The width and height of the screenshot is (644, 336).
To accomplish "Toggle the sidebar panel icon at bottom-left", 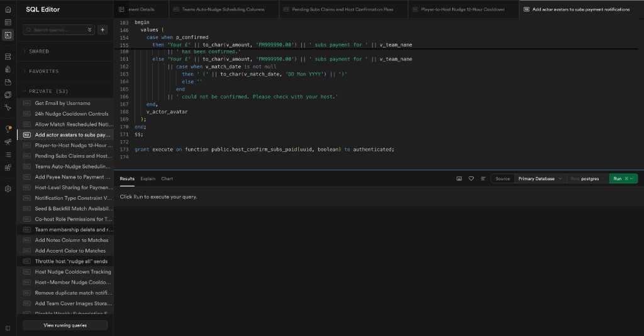I will [x=8, y=328].
